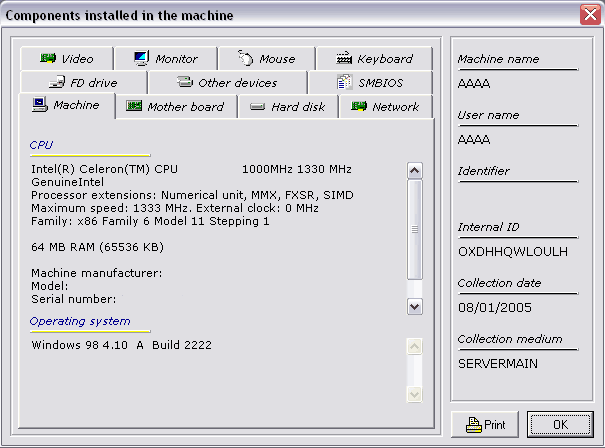Click the 'User name' label
The height and width of the screenshot is (448, 605).
tap(488, 115)
